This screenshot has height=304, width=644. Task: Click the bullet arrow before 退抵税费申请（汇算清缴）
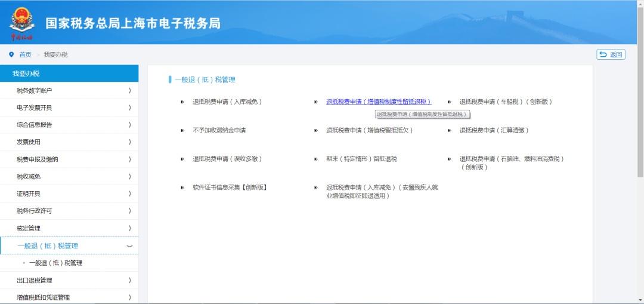450,130
